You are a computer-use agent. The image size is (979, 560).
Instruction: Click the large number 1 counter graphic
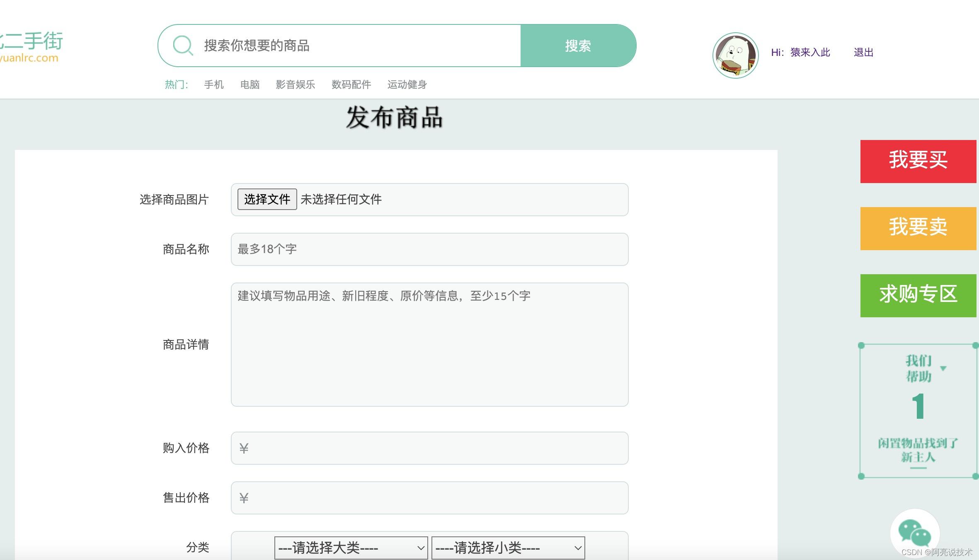click(x=918, y=406)
